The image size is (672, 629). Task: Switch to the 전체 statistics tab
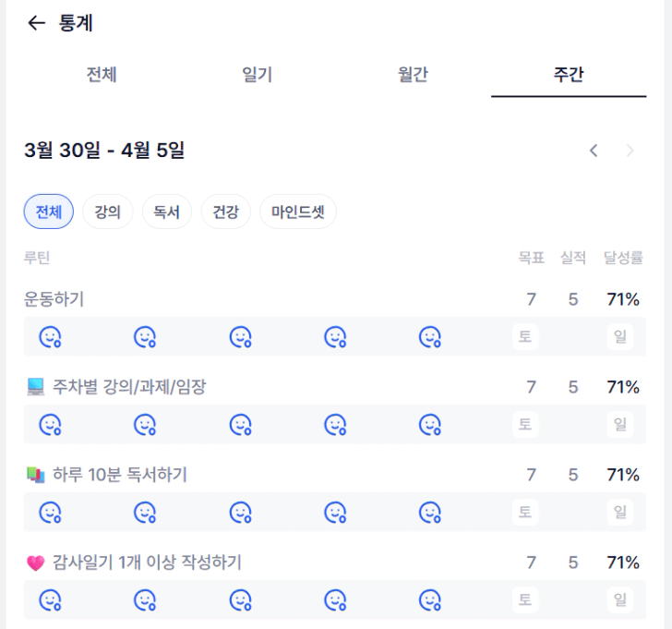click(102, 76)
